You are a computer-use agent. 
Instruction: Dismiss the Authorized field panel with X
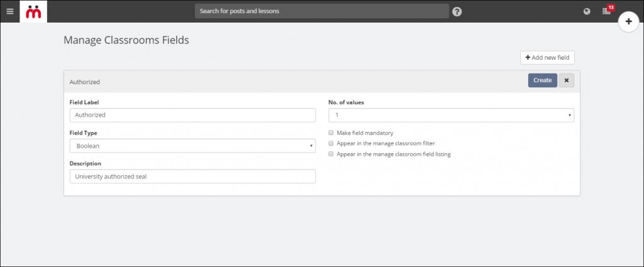567,80
